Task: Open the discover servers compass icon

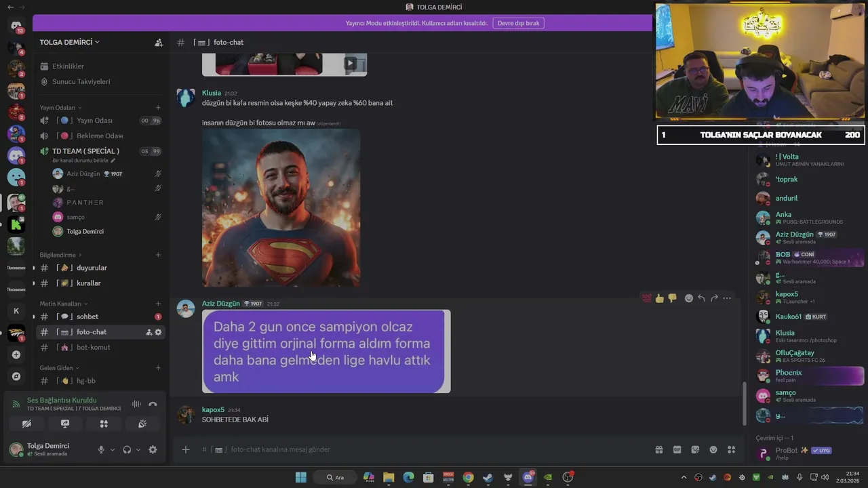Action: pyautogui.click(x=16, y=376)
